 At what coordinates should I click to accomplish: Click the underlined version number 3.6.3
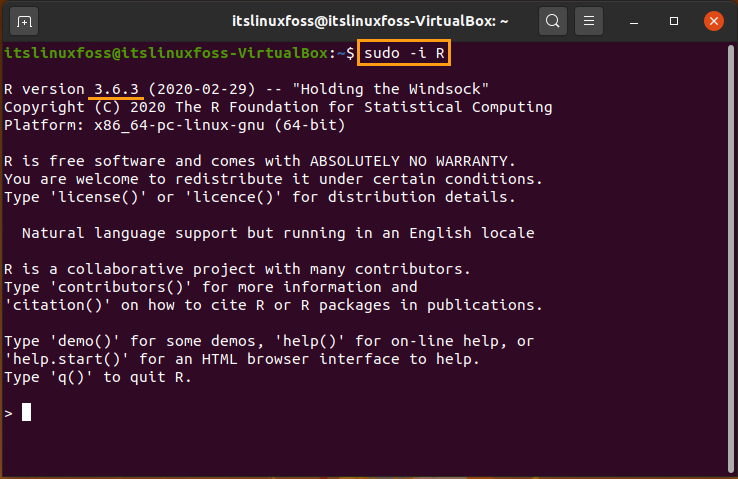116,89
